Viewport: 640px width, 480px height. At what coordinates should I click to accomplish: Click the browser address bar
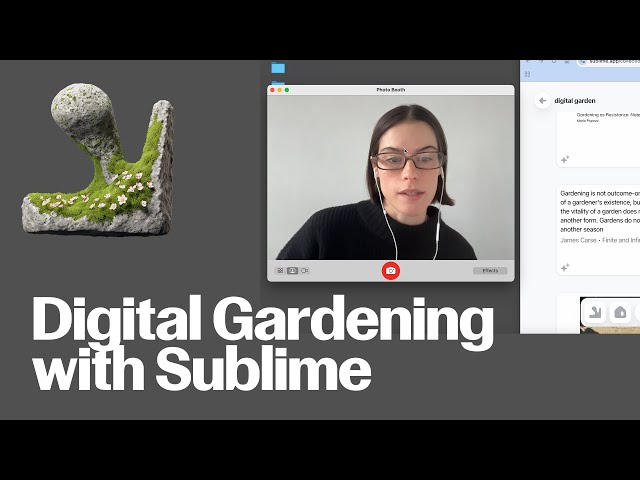pos(609,62)
